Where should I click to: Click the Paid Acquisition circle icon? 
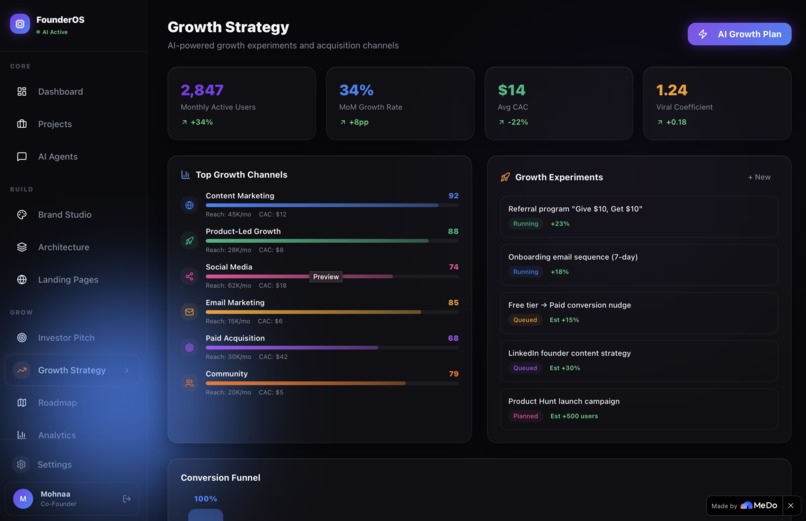pos(189,347)
